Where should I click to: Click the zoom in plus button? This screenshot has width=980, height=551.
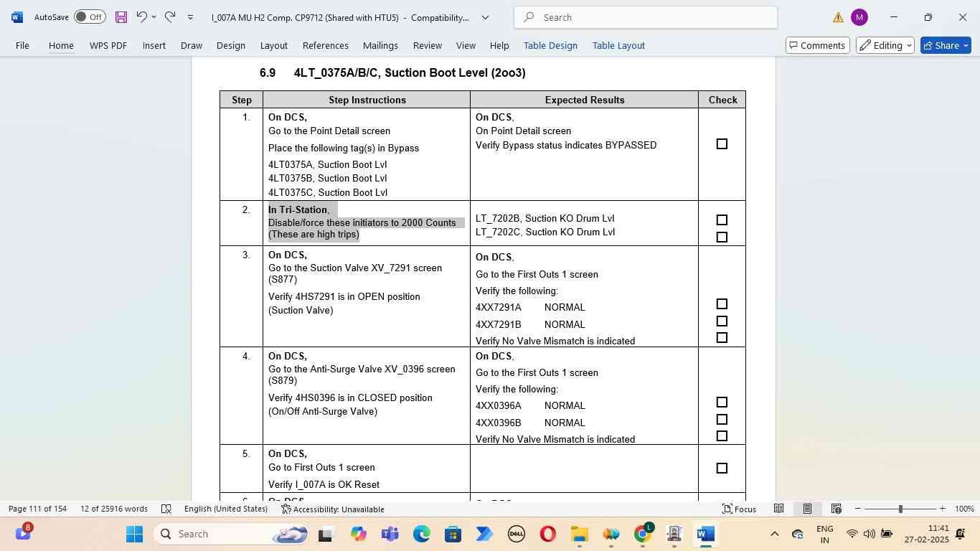[x=942, y=509]
